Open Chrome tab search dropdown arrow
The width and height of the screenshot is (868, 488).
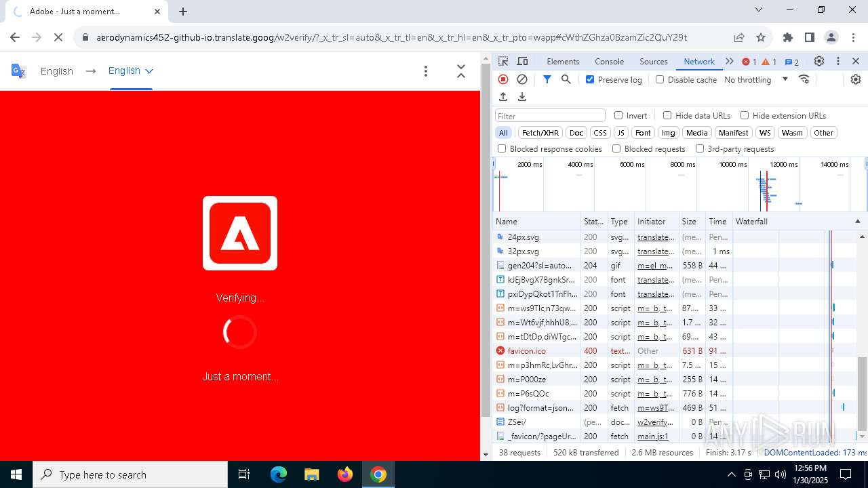point(759,9)
